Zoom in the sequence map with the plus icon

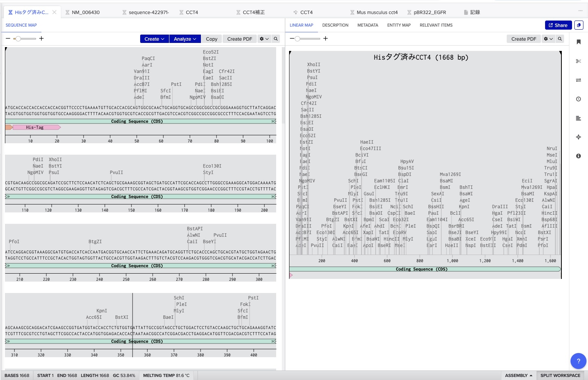pos(41,38)
